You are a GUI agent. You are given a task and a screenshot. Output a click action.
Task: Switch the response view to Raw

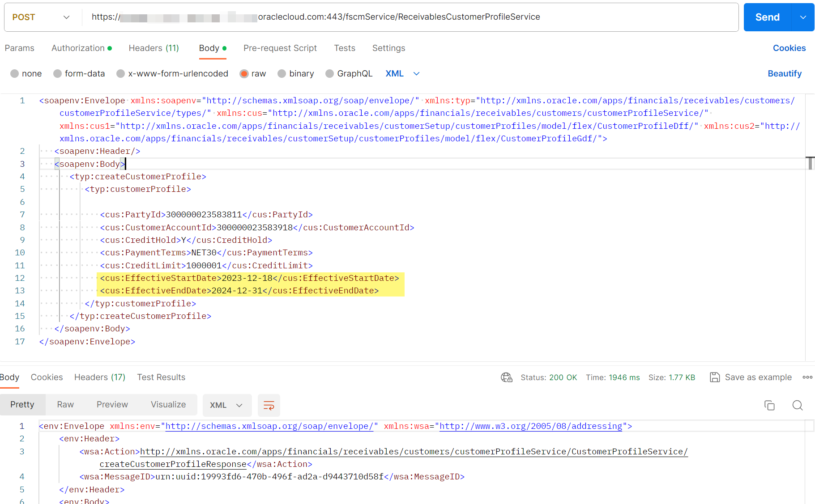(65, 405)
